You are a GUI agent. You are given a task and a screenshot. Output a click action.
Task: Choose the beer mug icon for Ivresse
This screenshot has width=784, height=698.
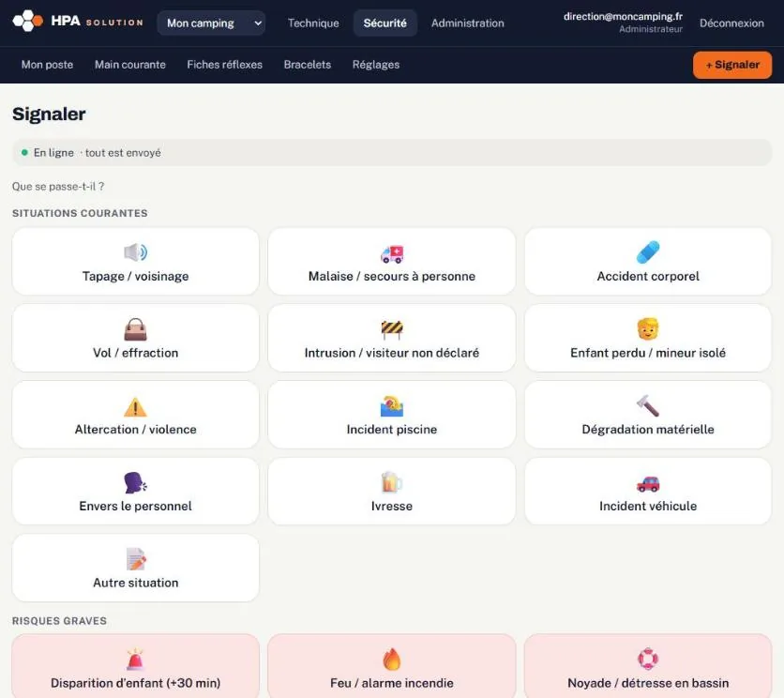pyautogui.click(x=392, y=482)
